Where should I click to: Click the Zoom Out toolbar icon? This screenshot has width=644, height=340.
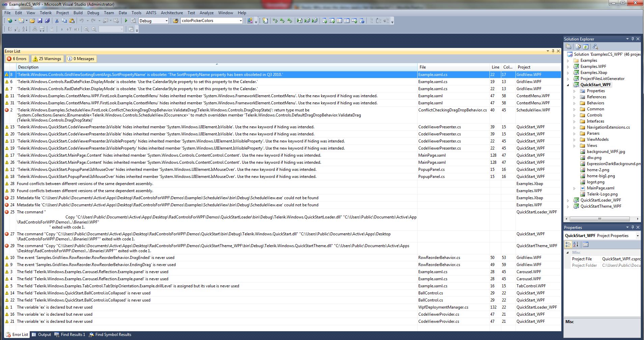pyautogui.click(x=94, y=29)
